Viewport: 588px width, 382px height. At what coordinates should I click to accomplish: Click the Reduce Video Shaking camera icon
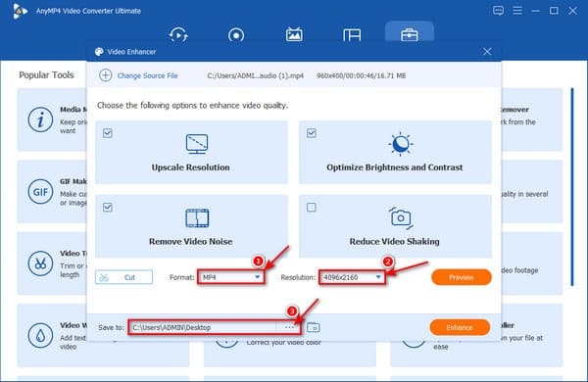click(x=401, y=218)
